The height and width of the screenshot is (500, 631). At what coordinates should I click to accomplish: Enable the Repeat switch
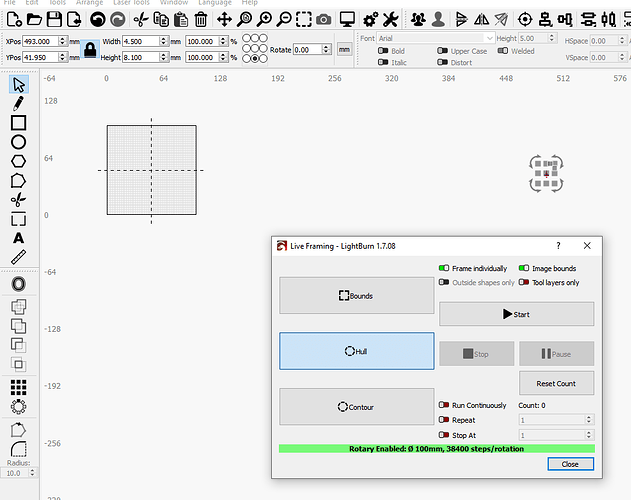click(x=444, y=419)
